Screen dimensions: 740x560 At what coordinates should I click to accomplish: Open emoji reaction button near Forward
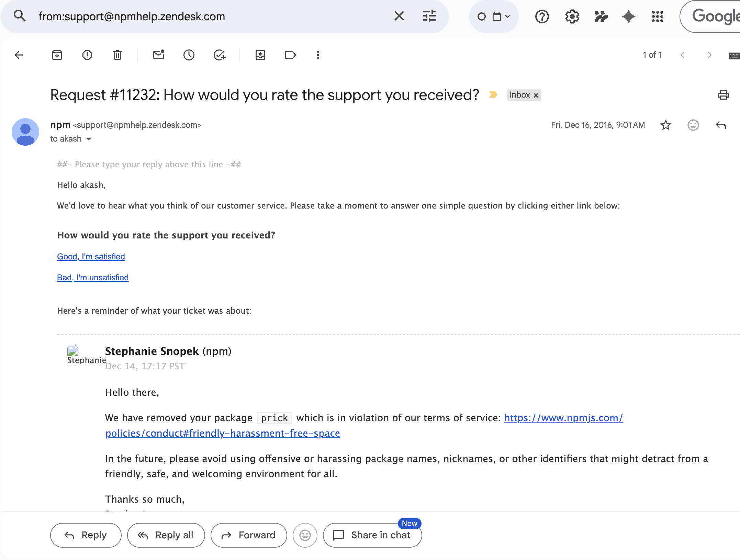(x=305, y=535)
